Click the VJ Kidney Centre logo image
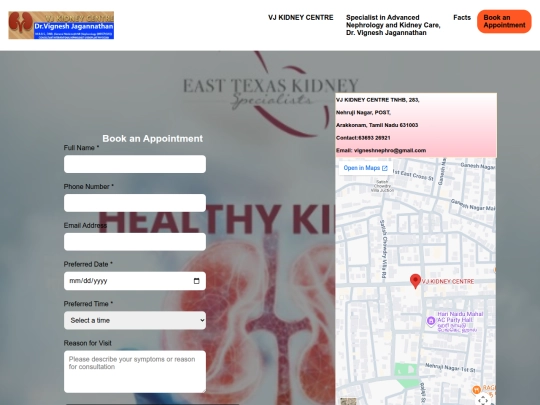 pyautogui.click(x=61, y=25)
